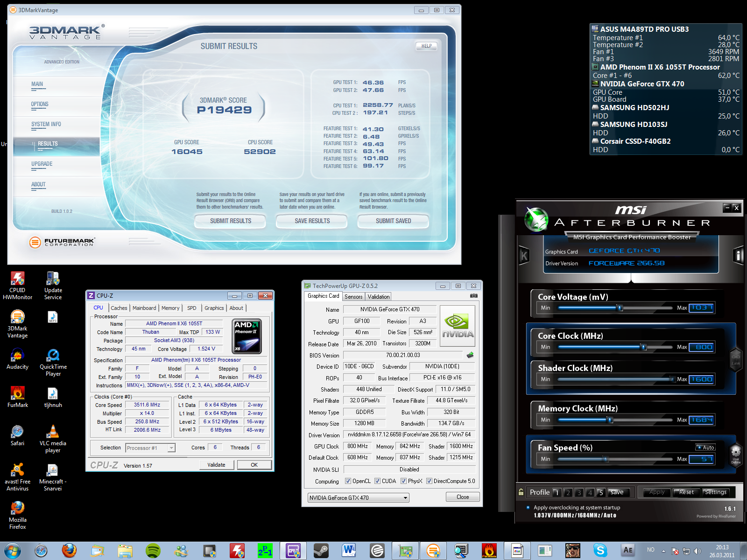Launch Mozilla Firefox desktop shortcut
Image resolution: width=747 pixels, height=560 pixels.
[x=18, y=515]
